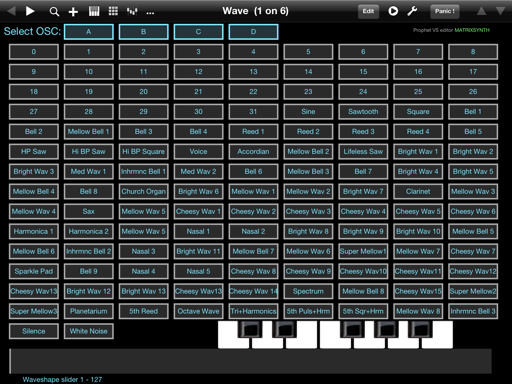
Task: Play the first black piano key
Action: click(249, 329)
